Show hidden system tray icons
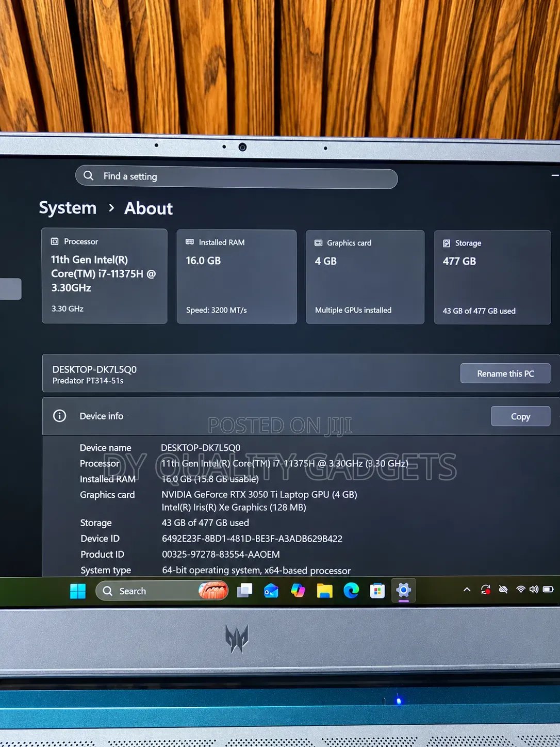 467,589
